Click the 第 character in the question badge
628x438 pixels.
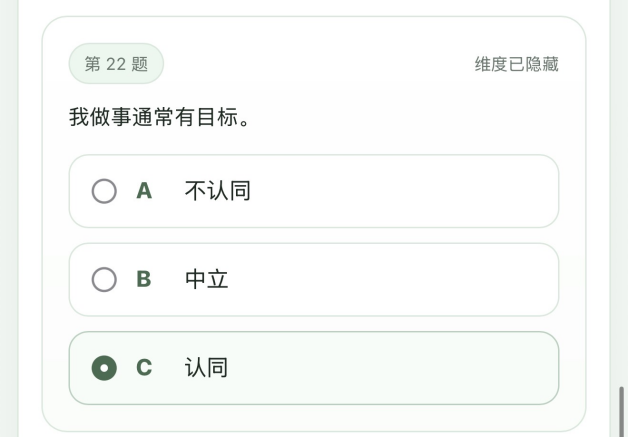[x=92, y=64]
